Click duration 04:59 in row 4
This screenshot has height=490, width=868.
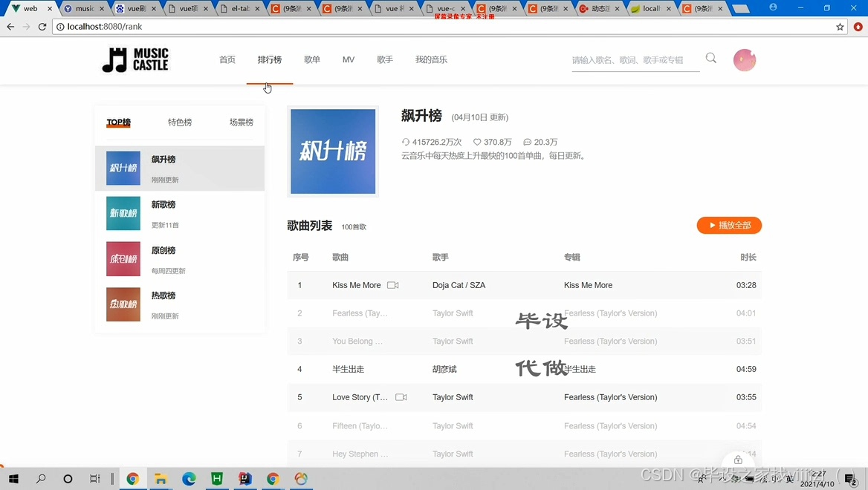pyautogui.click(x=746, y=370)
